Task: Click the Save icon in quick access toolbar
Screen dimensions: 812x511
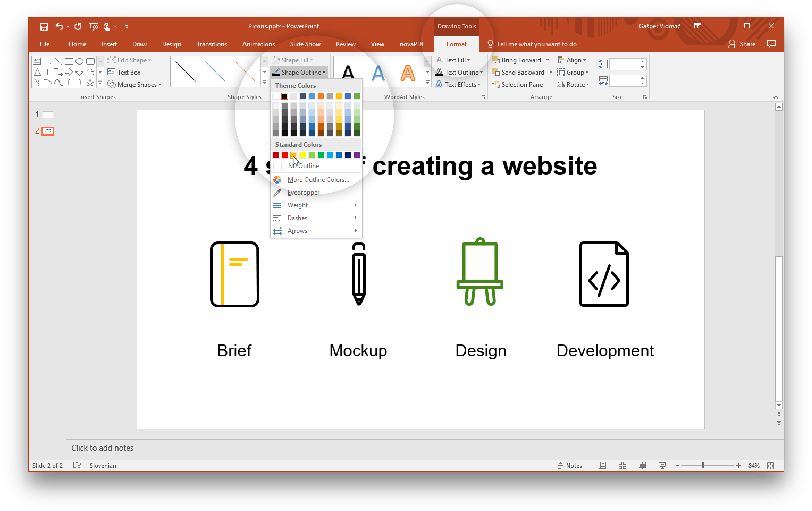Action: (x=44, y=26)
